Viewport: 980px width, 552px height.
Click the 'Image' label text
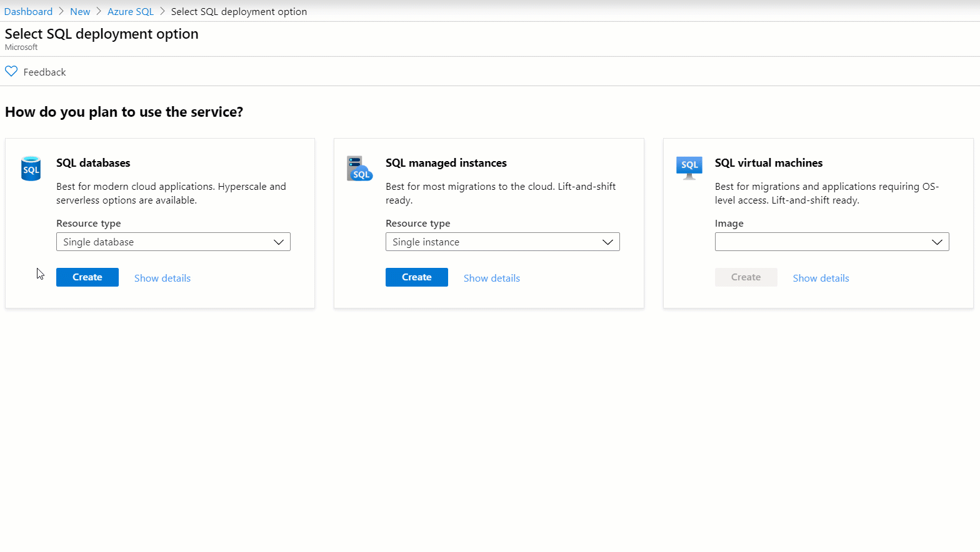[x=729, y=223]
